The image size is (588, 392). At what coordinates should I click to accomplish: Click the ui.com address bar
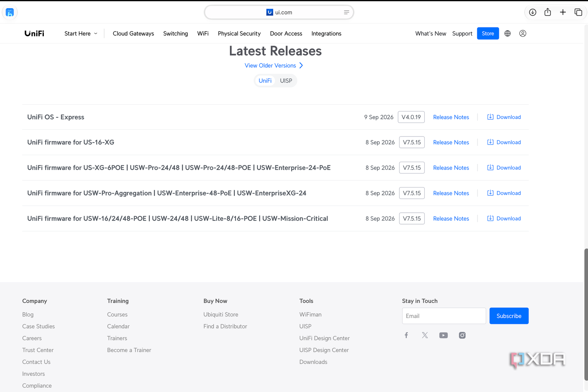pyautogui.click(x=279, y=12)
